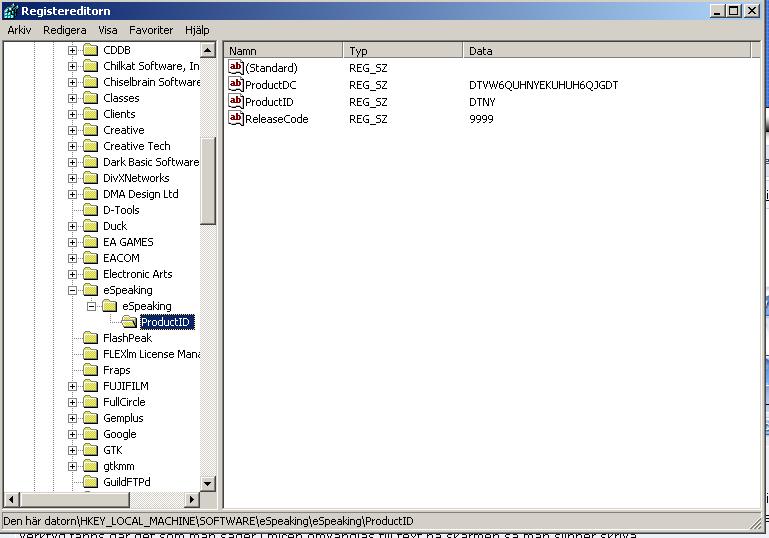Click the open ProductID folder icon
This screenshot has width=769, height=538.
click(129, 322)
